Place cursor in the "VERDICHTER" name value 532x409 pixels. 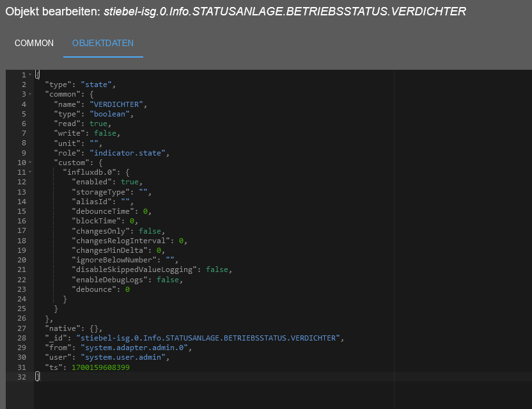tap(118, 104)
